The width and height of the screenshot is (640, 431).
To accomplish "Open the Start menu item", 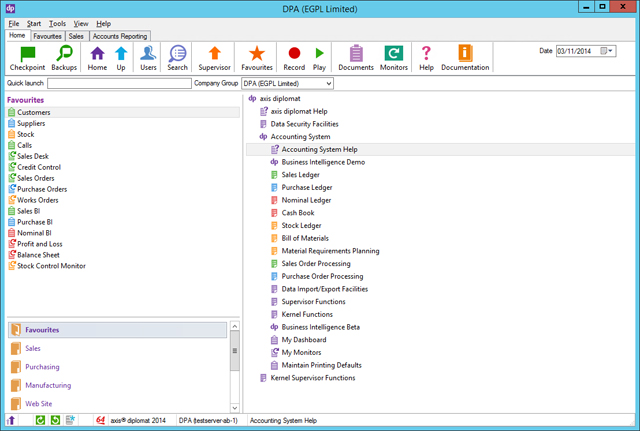I will (34, 24).
